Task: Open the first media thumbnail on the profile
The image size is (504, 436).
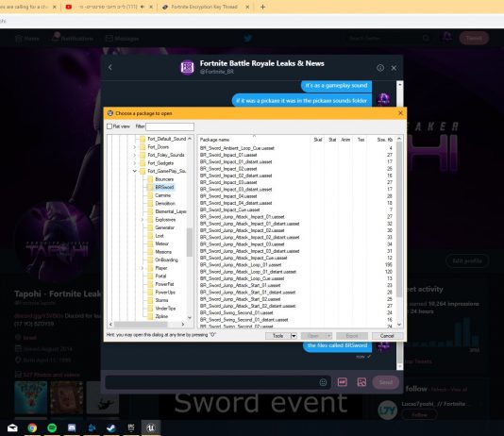Action: [x=31, y=397]
